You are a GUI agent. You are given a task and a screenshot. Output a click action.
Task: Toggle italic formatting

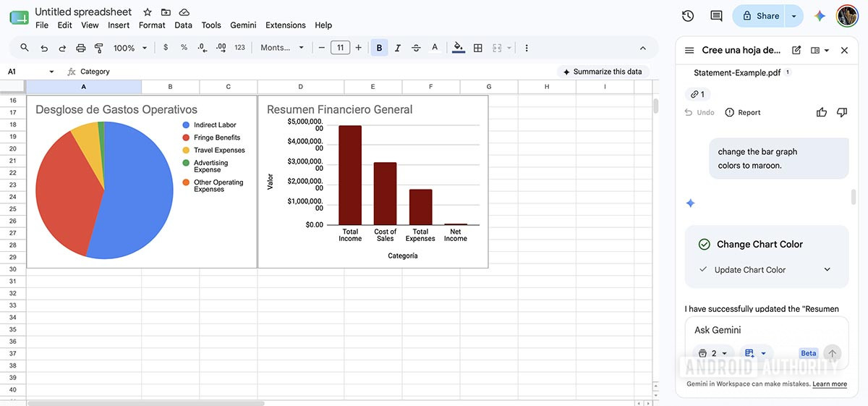click(x=398, y=48)
